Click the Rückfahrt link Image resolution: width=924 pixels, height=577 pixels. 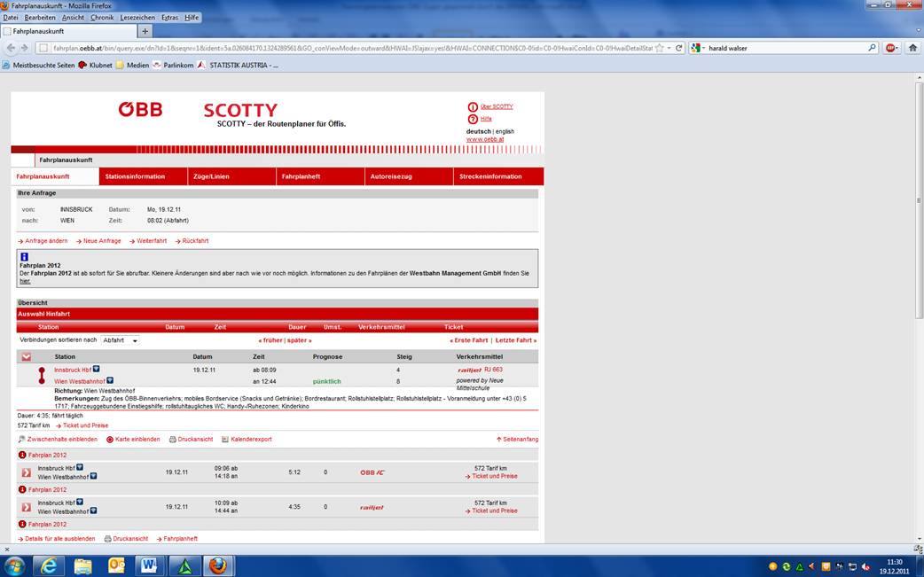(x=194, y=241)
